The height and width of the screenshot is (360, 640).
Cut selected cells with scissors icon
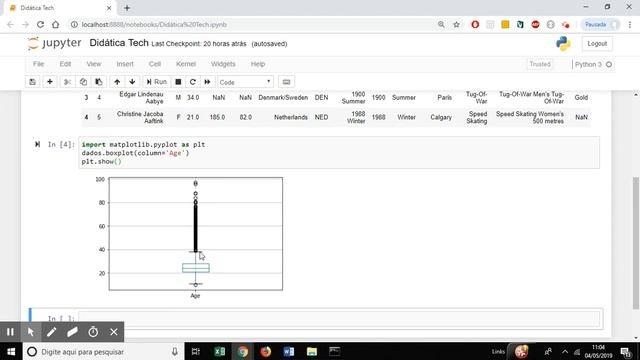tap(67, 82)
